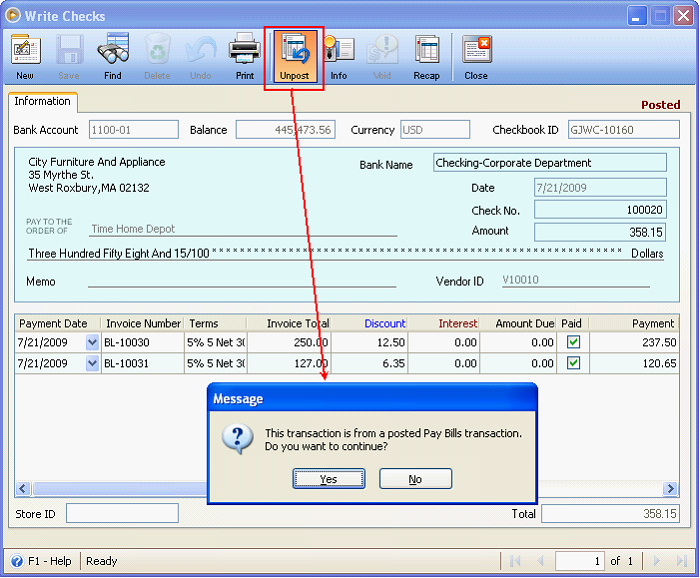Screen dimensions: 700x578
Task: Click the Invoice Number column header
Action: pos(143,323)
